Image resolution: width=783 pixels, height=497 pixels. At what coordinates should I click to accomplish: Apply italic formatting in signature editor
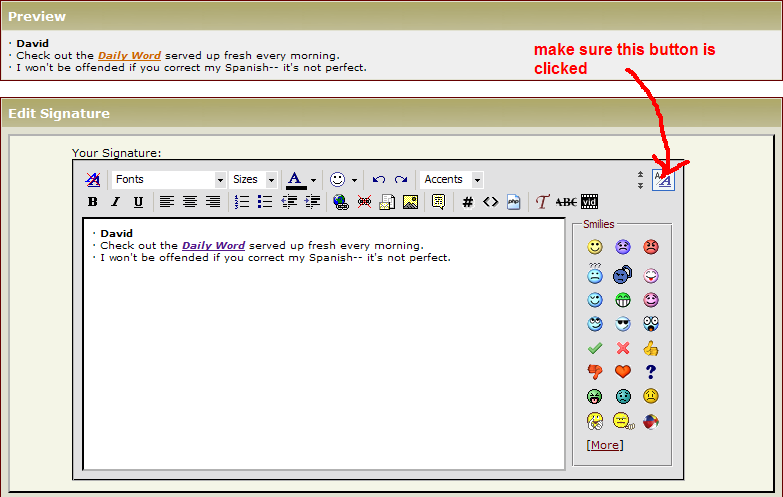coord(115,202)
